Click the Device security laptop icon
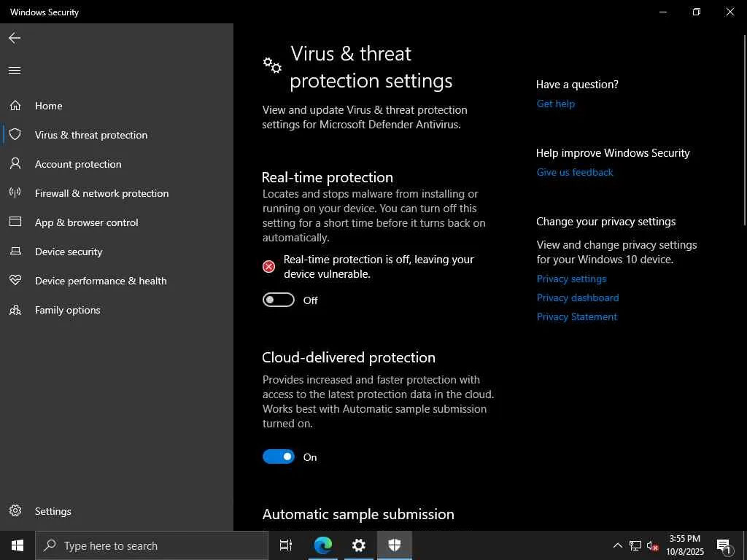This screenshot has width=747, height=560. (x=15, y=252)
